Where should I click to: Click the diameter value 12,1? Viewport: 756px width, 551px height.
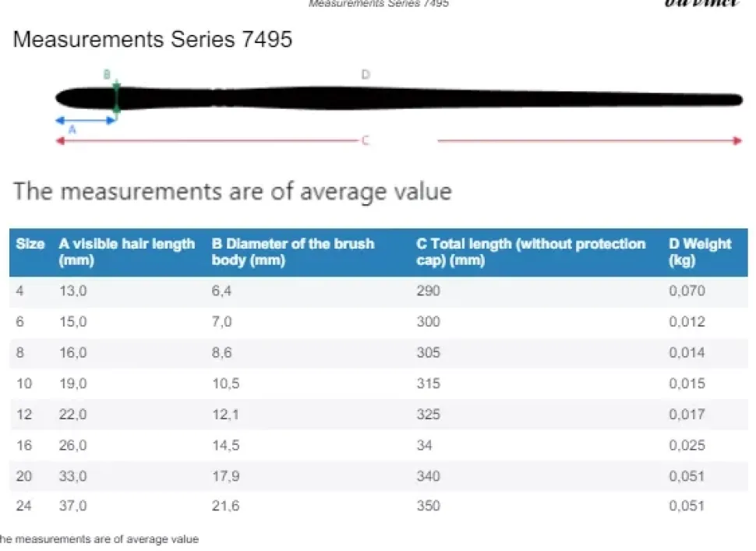point(225,415)
